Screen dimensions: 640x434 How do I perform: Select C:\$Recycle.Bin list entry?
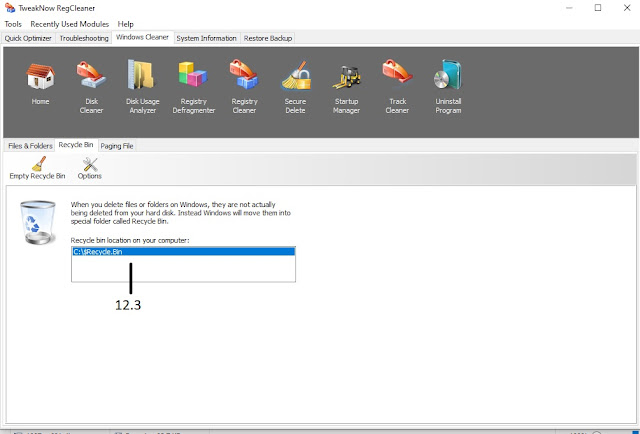click(183, 251)
